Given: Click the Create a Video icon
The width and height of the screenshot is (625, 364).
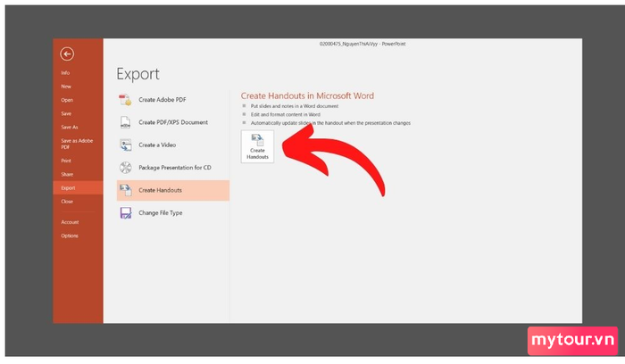Looking at the screenshot, I should click(x=126, y=145).
